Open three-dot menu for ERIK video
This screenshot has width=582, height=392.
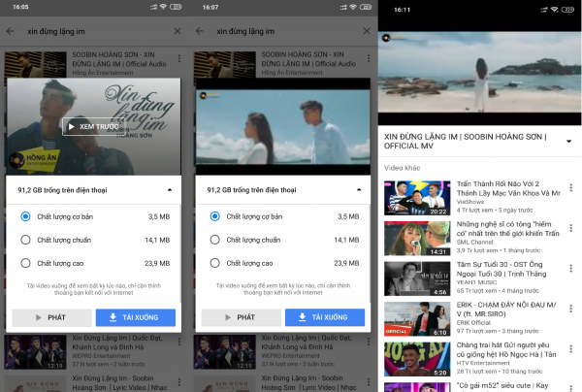tap(571, 309)
